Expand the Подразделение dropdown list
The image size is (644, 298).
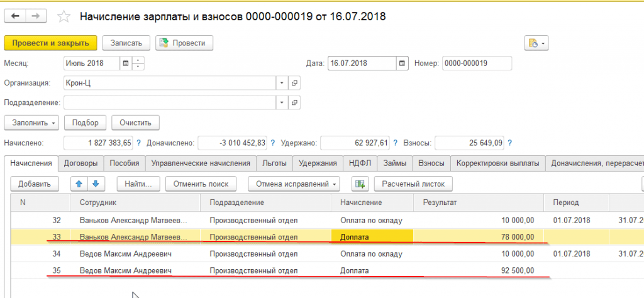[x=282, y=102]
